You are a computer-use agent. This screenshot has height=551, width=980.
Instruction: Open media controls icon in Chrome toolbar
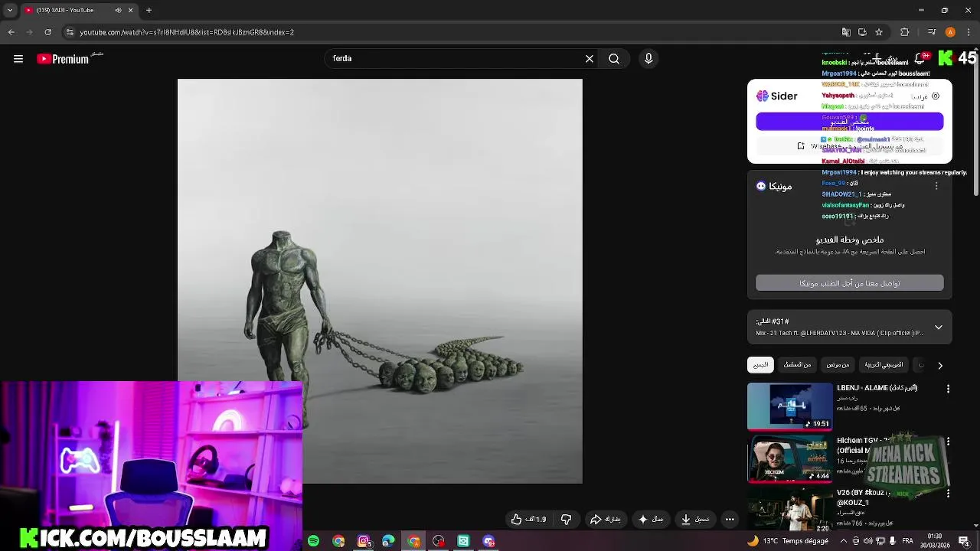point(931,32)
